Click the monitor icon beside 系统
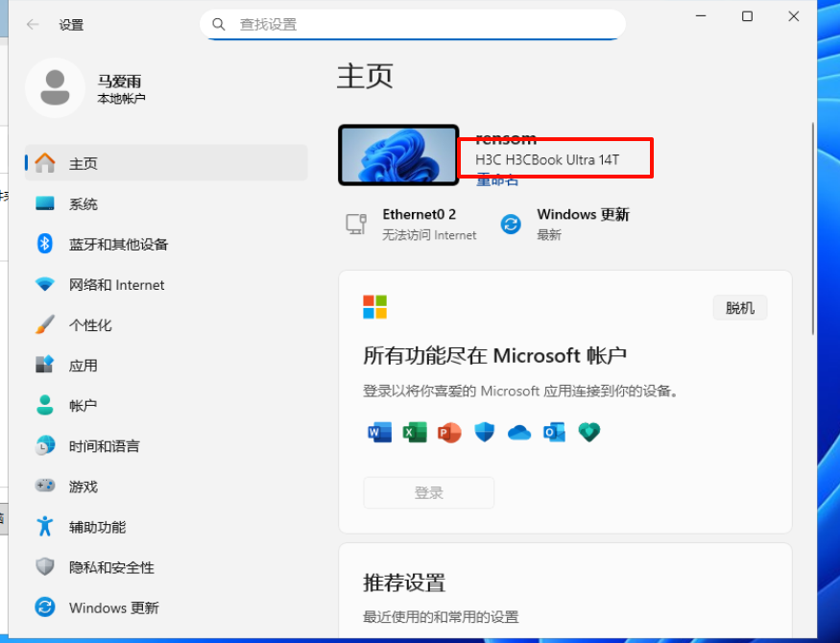Viewport: 840px width, 643px height. [x=45, y=203]
